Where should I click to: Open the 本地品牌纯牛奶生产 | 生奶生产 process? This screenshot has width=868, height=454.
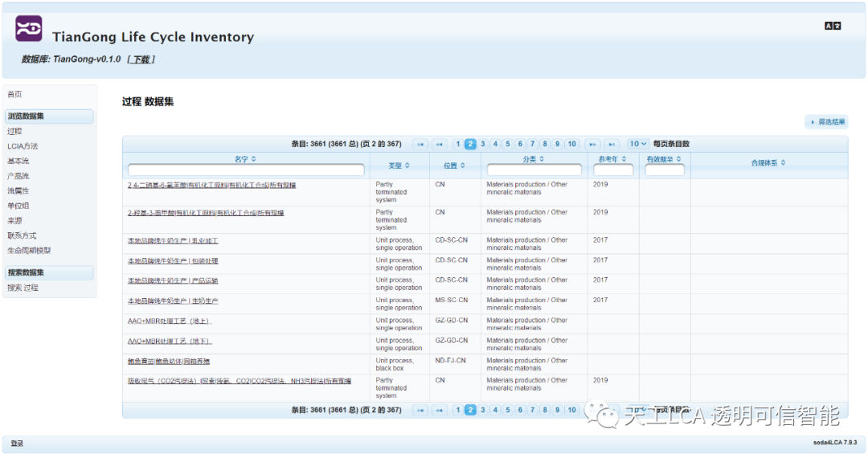173,301
